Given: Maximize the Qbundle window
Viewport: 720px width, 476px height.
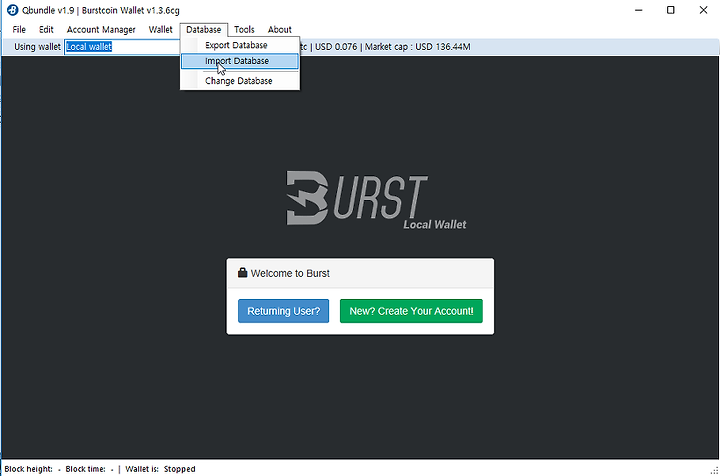Looking at the screenshot, I should tap(670, 10).
